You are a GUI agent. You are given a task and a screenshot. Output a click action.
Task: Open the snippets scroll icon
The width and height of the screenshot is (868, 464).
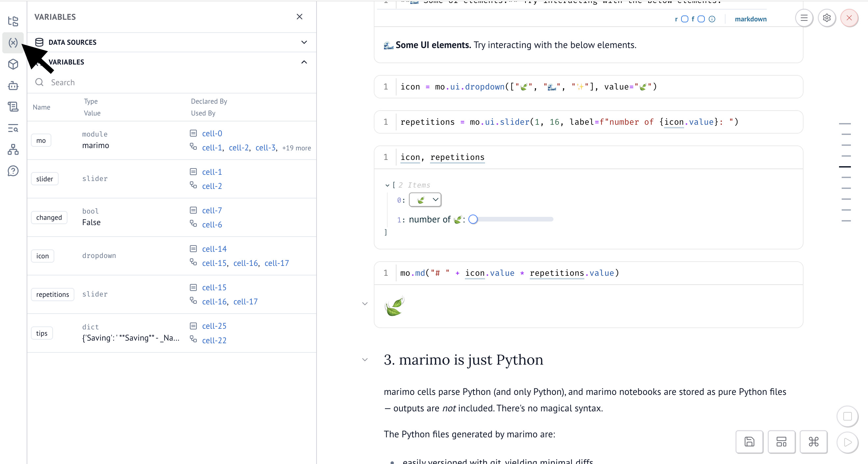(13, 107)
